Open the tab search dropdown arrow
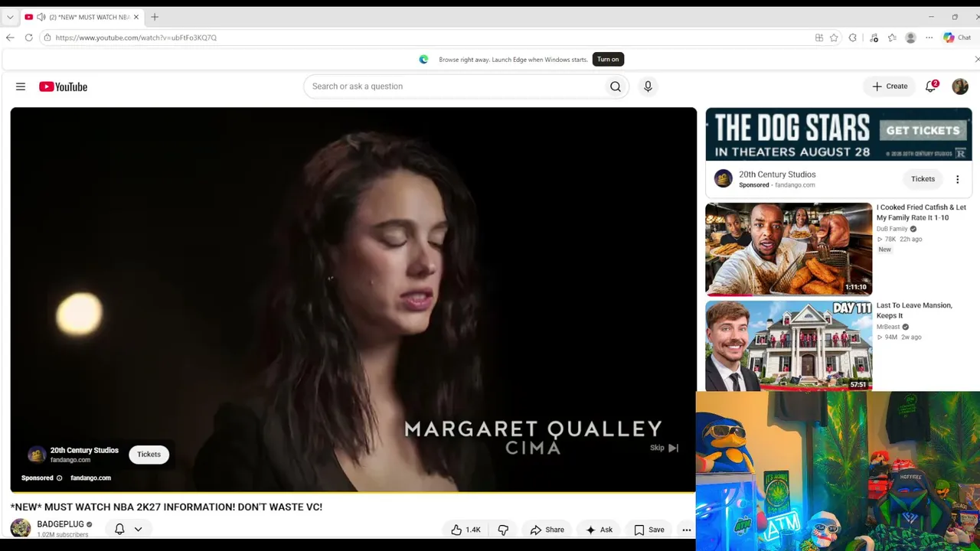 [x=10, y=17]
